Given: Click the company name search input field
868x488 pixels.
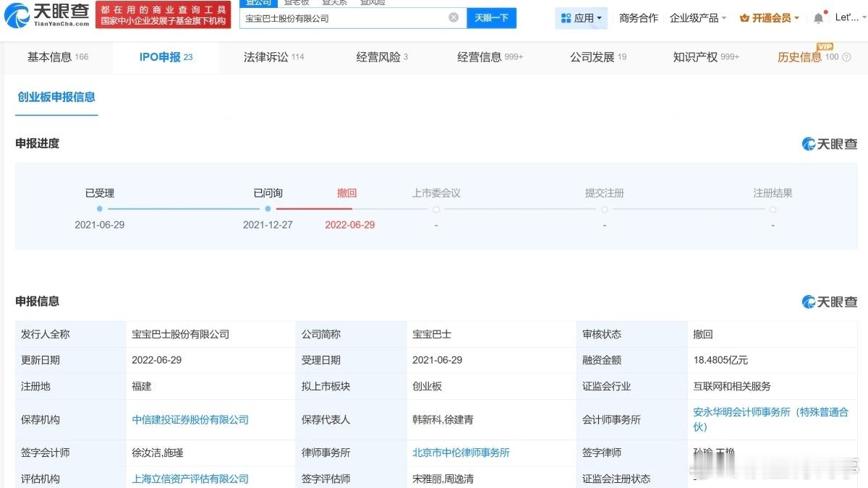Looking at the screenshot, I should click(344, 18).
